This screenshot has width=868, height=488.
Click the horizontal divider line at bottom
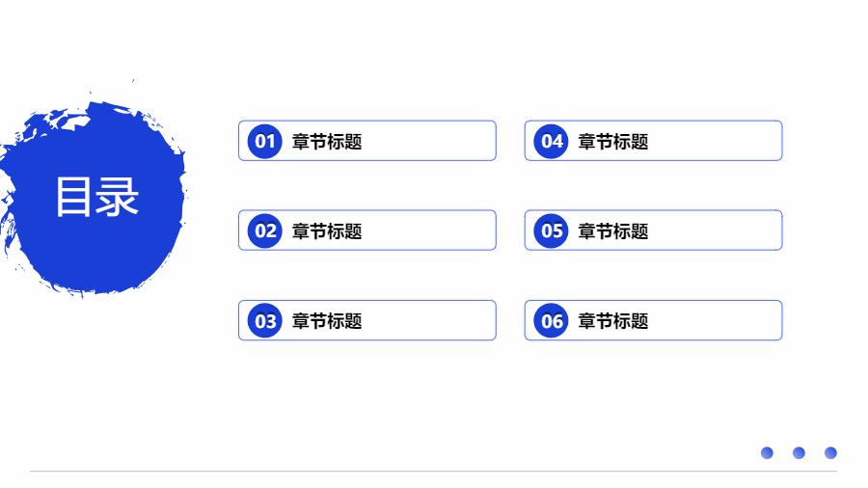[434, 472]
